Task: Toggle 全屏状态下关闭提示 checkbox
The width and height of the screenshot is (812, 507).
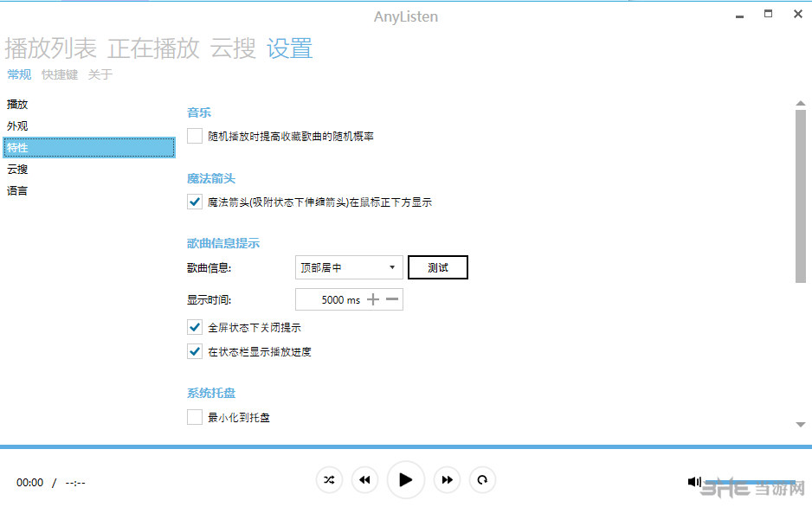Action: pyautogui.click(x=195, y=327)
